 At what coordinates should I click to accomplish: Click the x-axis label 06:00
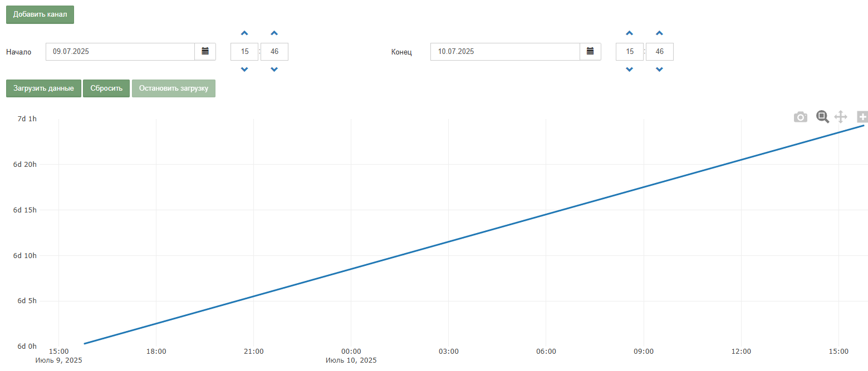[546, 352]
